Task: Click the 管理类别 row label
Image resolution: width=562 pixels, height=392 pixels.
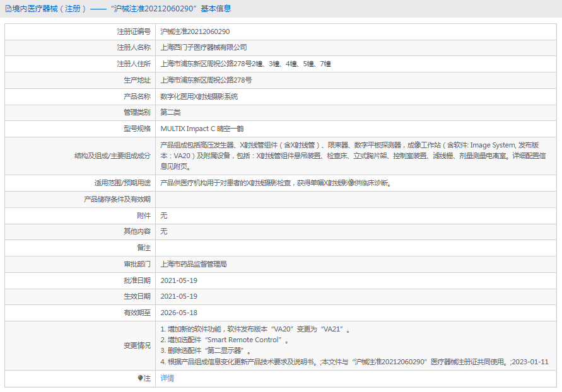Action: [138, 112]
